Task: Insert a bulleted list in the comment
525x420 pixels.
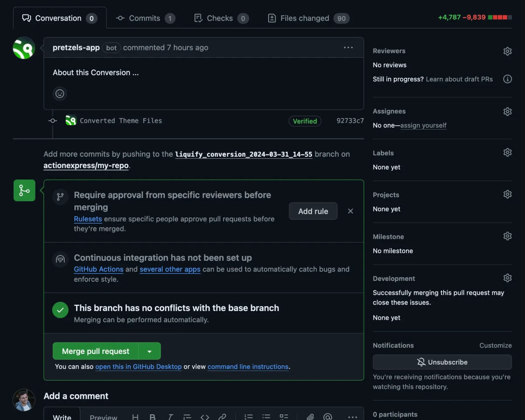Action: click(266, 416)
